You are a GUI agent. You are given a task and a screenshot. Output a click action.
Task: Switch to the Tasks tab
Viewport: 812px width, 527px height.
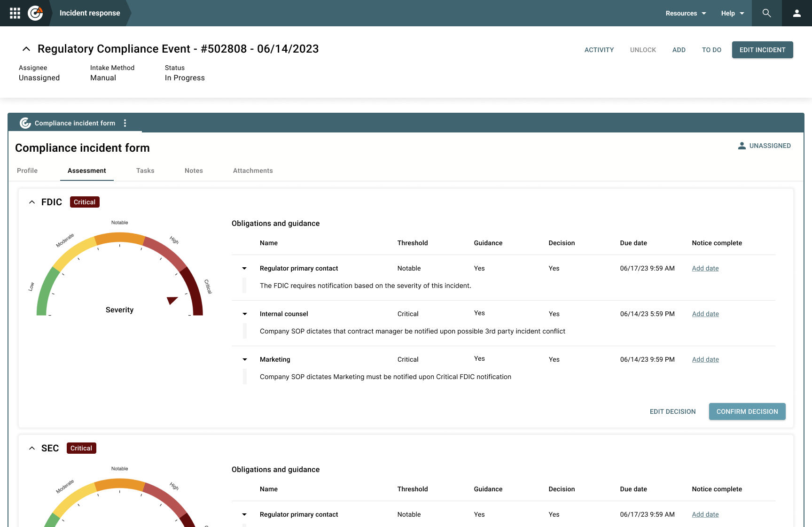(145, 170)
